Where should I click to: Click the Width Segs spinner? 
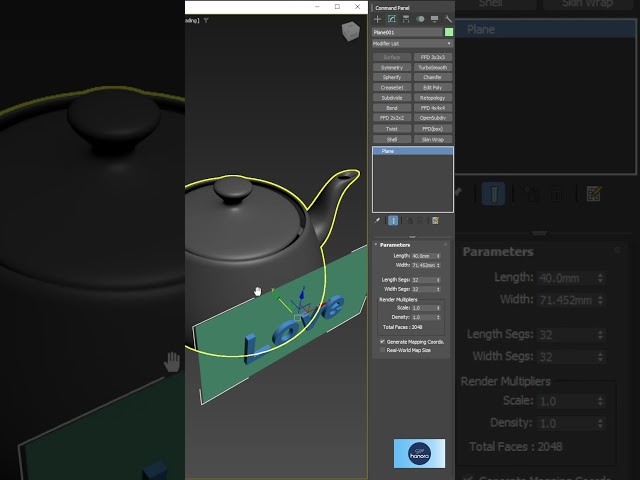[438, 289]
